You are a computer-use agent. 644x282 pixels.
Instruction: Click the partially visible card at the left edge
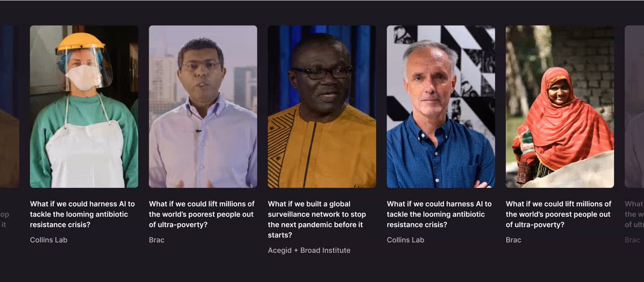pos(9,106)
